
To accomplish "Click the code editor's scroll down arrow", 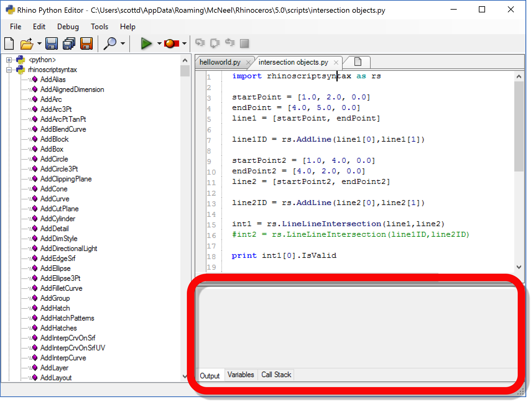I will coord(519,267).
